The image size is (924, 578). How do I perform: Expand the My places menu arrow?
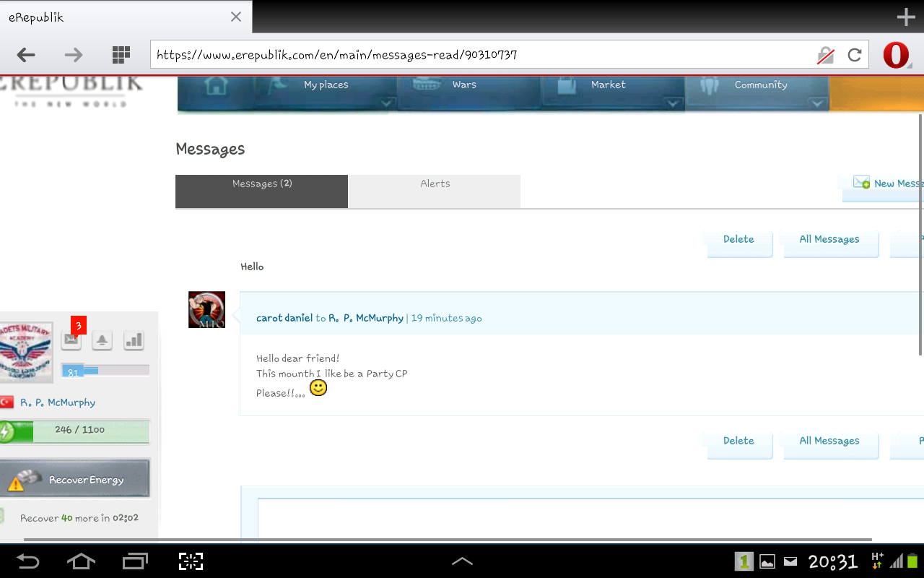386,103
